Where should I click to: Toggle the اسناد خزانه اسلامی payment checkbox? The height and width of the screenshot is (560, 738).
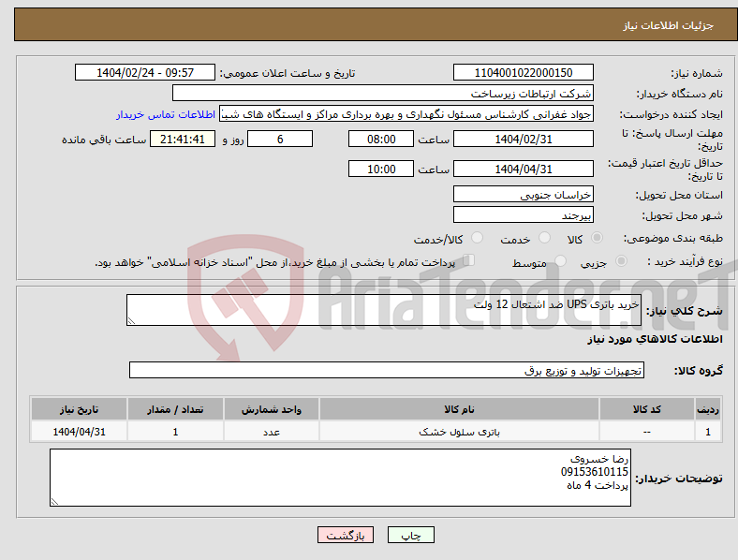(468, 260)
